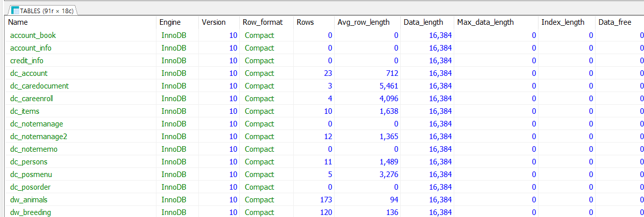Click Engine InnoDB cell for dw_animals
The image size is (644, 217).
(x=174, y=200)
